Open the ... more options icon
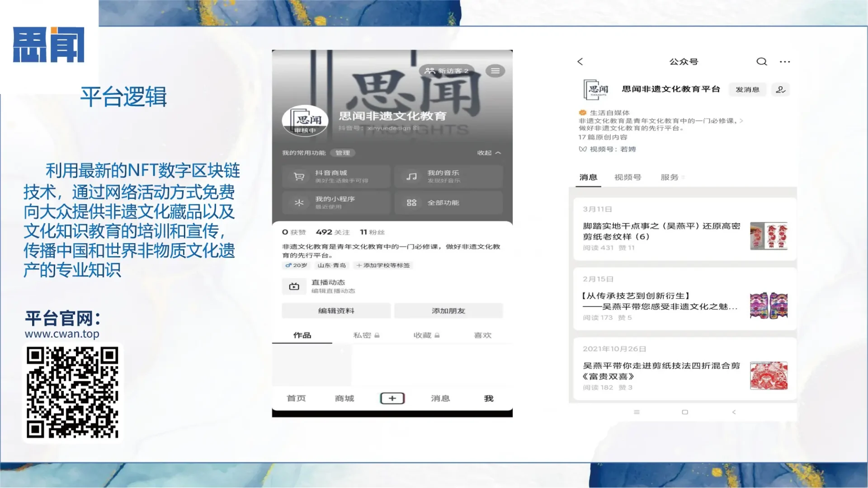The width and height of the screenshot is (868, 488). 785,61
